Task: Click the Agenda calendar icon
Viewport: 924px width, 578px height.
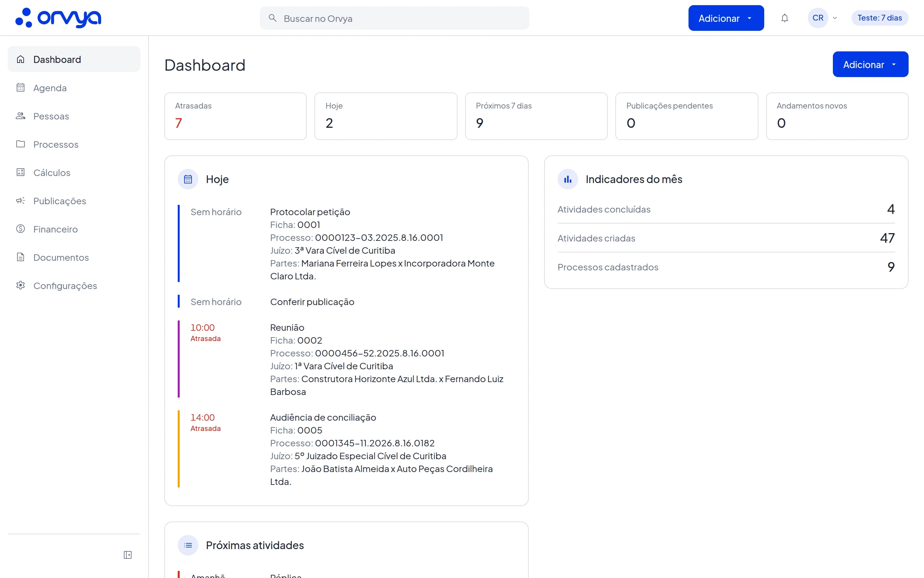Action: pos(21,88)
